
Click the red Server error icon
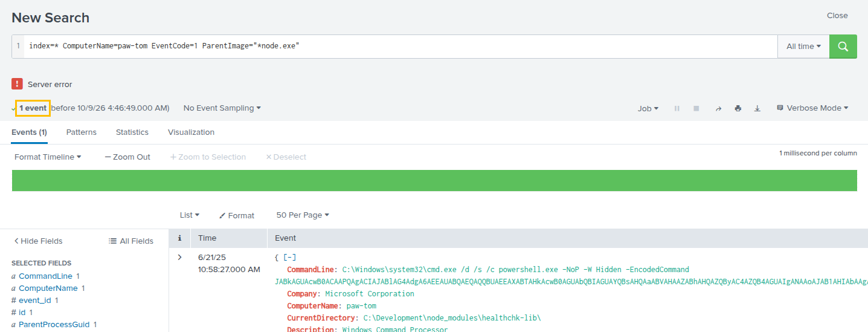click(x=17, y=84)
